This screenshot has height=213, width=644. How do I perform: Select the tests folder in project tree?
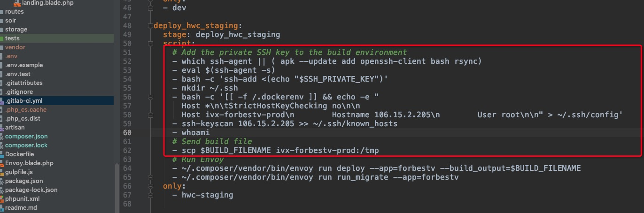click(57, 38)
